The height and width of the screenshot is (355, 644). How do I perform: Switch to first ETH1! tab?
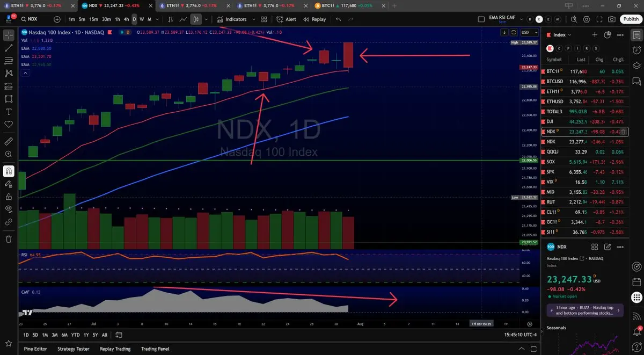coord(38,5)
